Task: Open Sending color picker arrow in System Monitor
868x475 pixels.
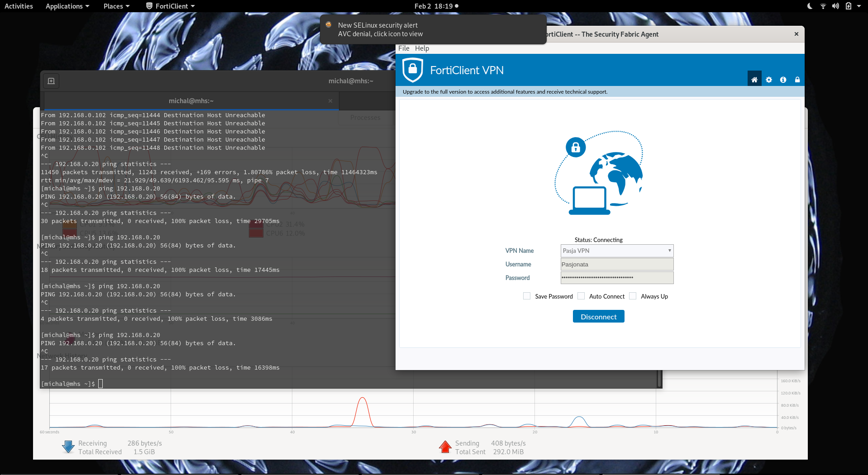Action: [x=445, y=447]
